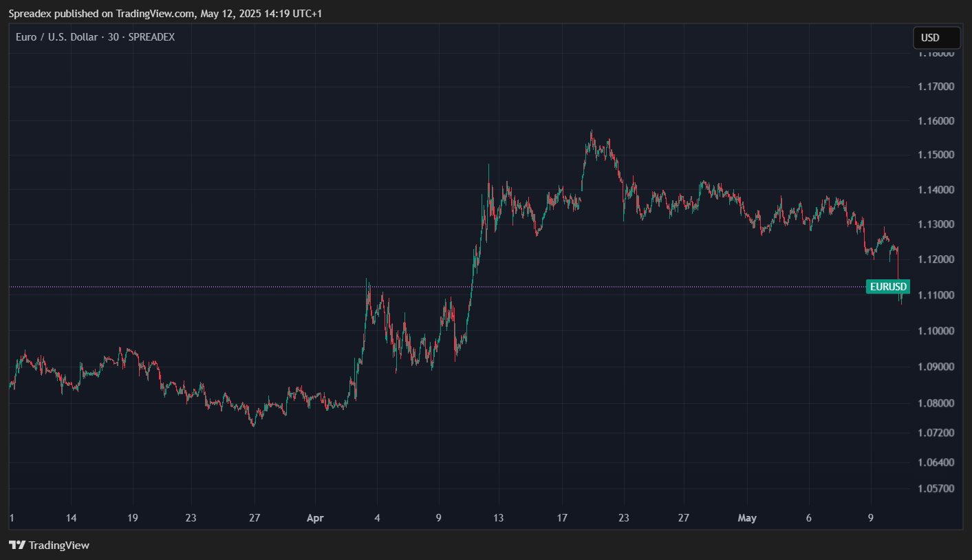The height and width of the screenshot is (560, 972).
Task: Click the 1.13000 price axis label
Action: point(936,224)
